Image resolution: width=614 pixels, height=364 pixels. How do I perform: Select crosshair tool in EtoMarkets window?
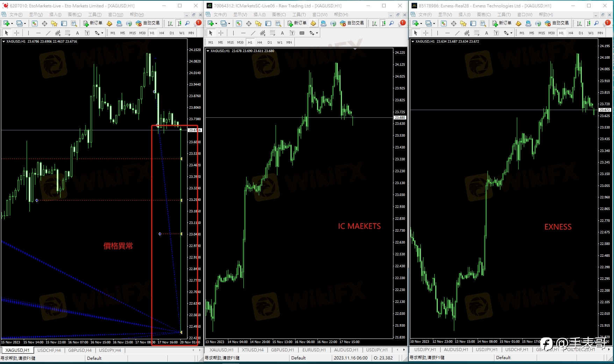pyautogui.click(x=16, y=33)
